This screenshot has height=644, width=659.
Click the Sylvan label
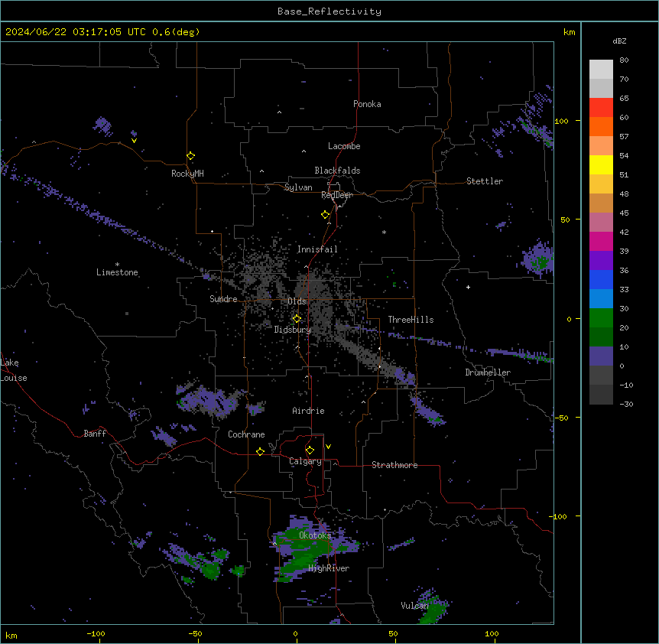click(x=298, y=187)
